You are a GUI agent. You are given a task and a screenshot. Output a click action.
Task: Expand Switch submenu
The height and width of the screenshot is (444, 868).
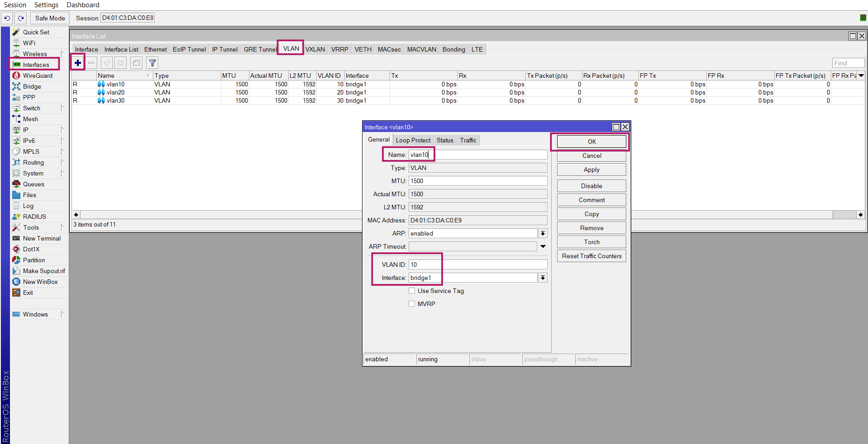(62, 108)
